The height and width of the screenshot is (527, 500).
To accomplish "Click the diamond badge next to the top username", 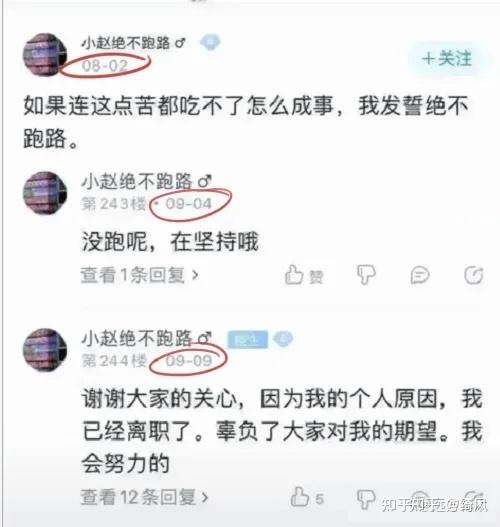I will coord(210,42).
